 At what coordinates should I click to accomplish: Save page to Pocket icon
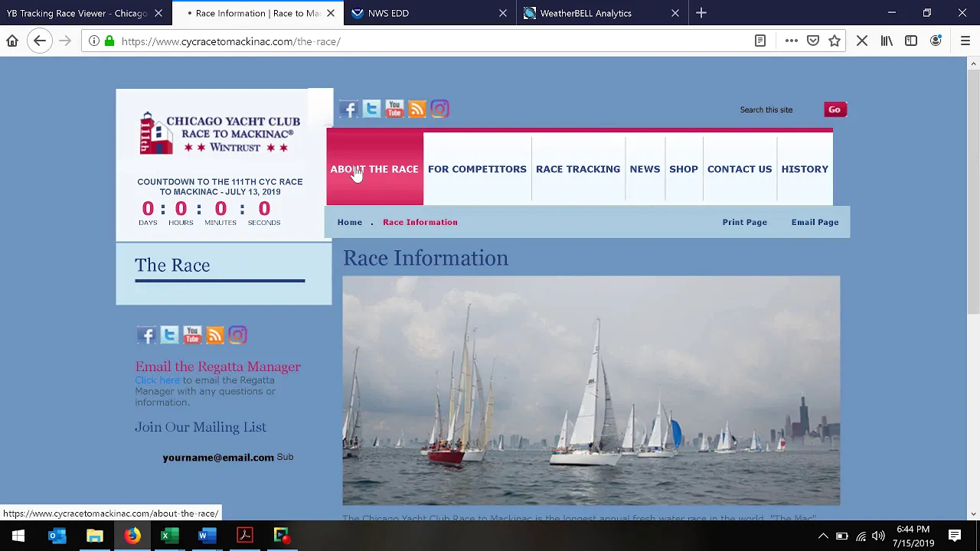tap(813, 41)
